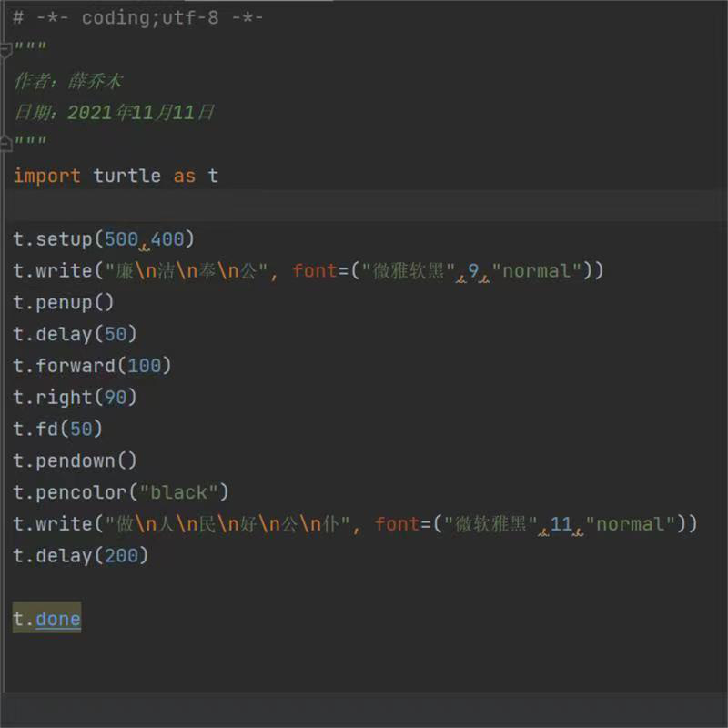The height and width of the screenshot is (728, 728).
Task: Click the '# -*- coding;utf-8 -*-' comment line
Action: [x=138, y=18]
